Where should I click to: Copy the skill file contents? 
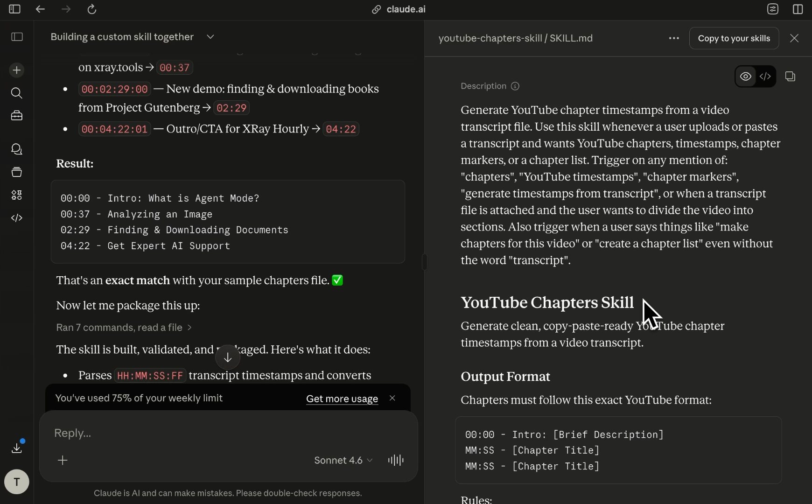pos(790,77)
